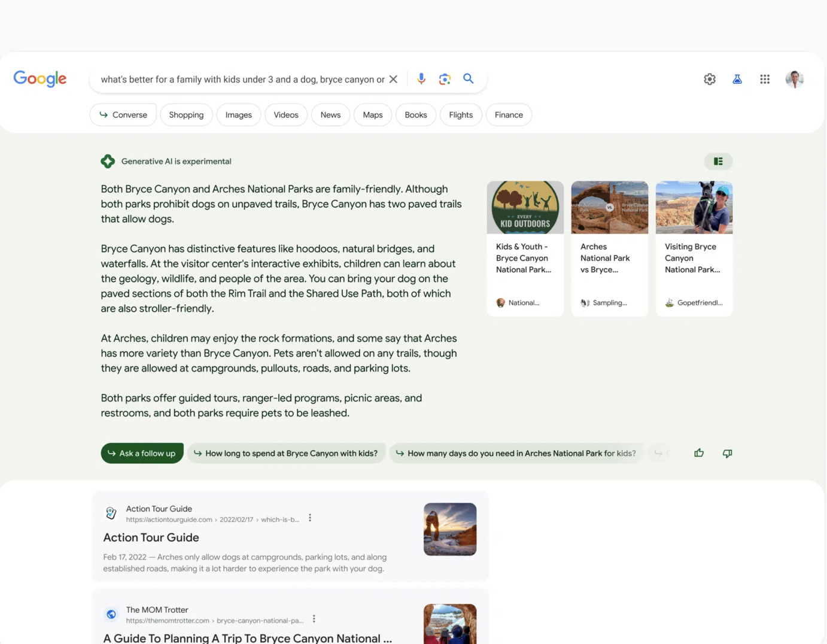Click the 'Sampling...' source label
The height and width of the screenshot is (644, 827).
tap(610, 303)
